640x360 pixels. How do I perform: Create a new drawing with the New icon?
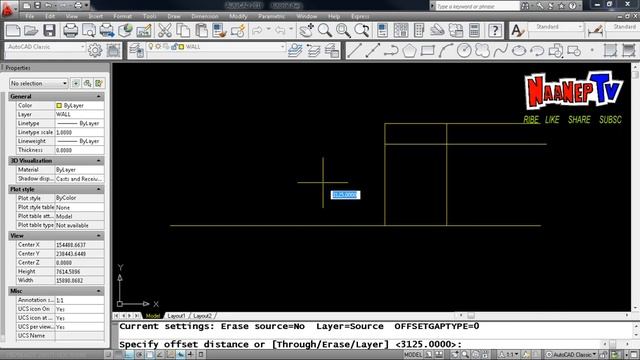[13, 31]
